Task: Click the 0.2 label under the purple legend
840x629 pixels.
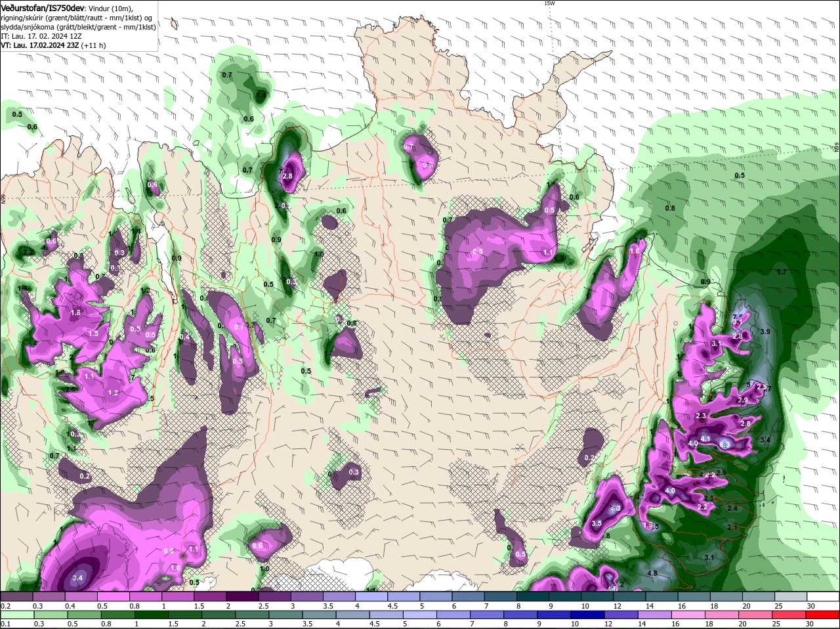Action: click(x=5, y=606)
